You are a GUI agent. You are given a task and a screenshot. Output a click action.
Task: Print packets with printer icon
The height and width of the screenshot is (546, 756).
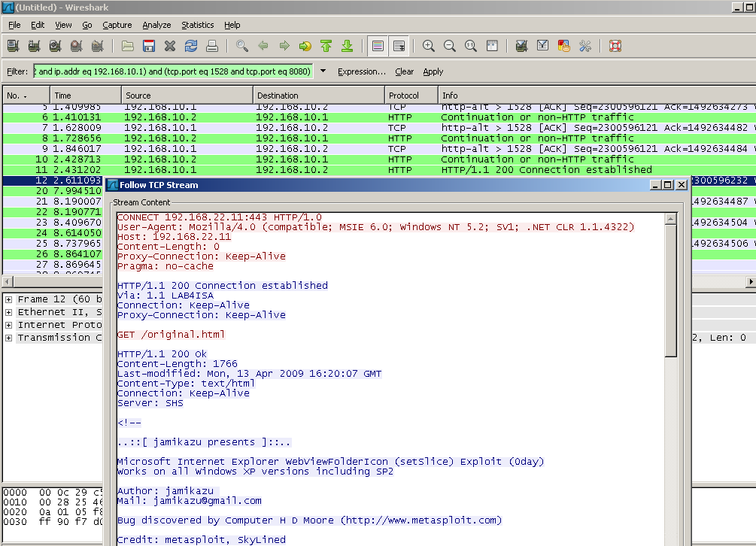(x=212, y=47)
